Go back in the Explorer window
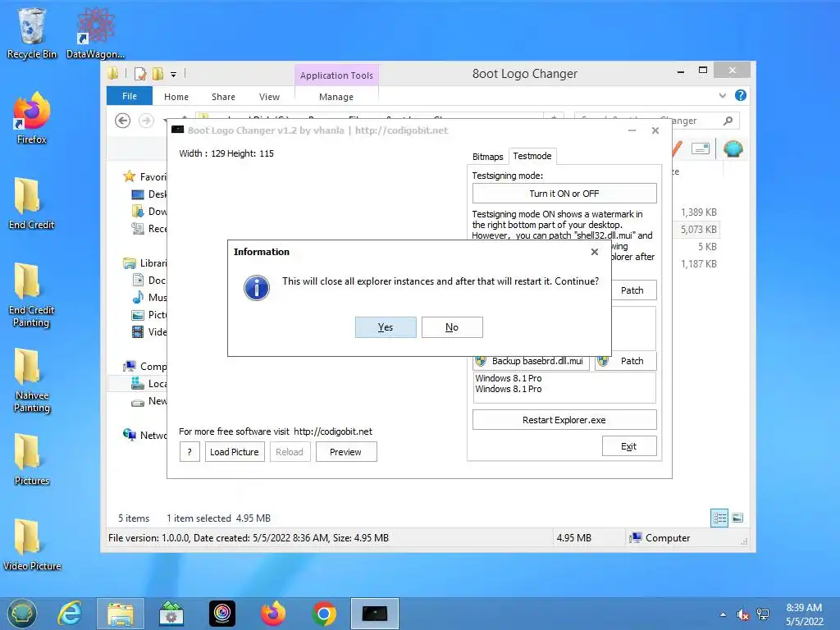840x630 pixels. click(123, 121)
